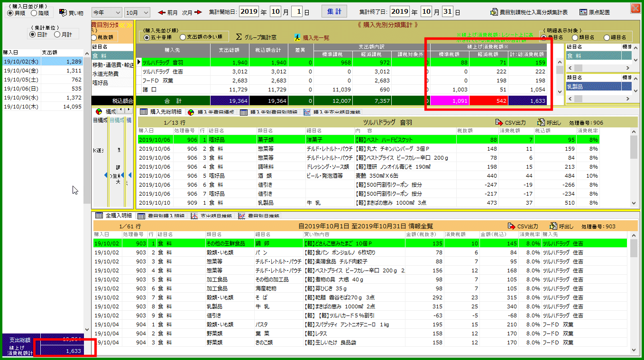
Task: Open 費目別課税仕入高分類集計表 report icon
Action: (x=496, y=12)
